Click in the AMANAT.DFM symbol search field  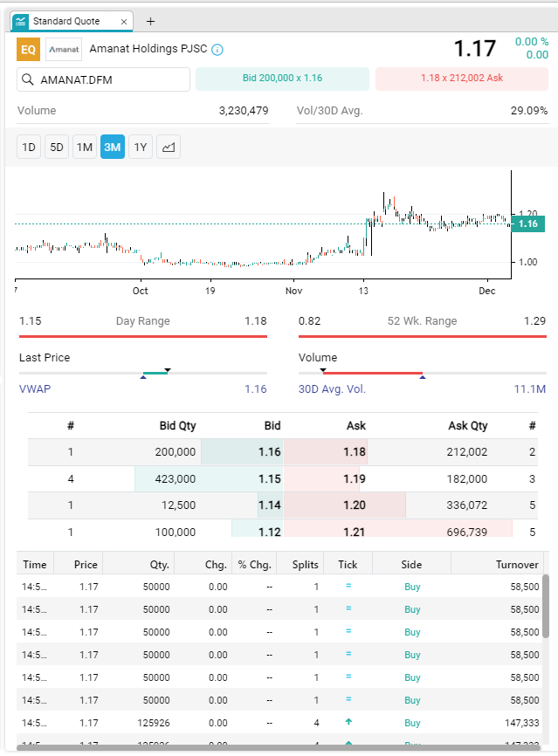112,79
